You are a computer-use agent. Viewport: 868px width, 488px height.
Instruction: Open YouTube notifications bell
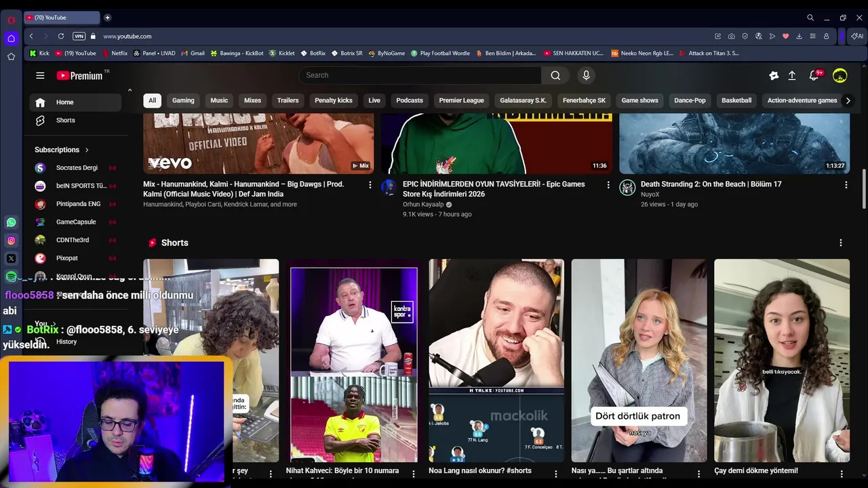[814, 76]
